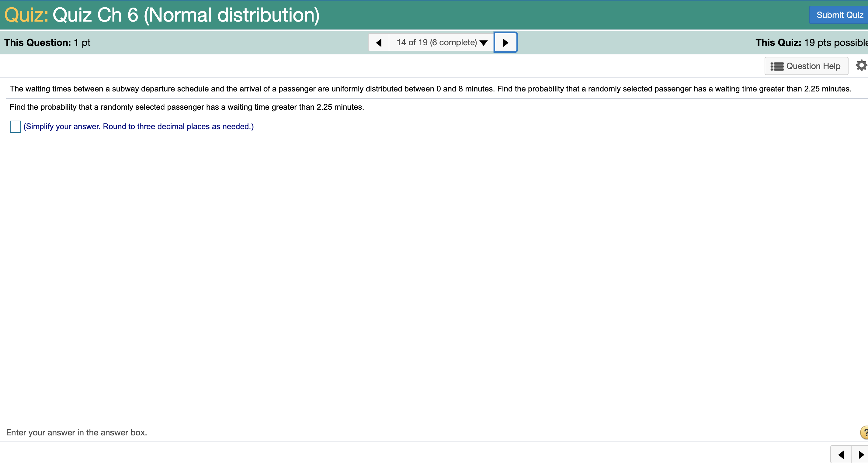The height and width of the screenshot is (467, 868).
Task: Open the Question Help menu
Action: (x=806, y=66)
